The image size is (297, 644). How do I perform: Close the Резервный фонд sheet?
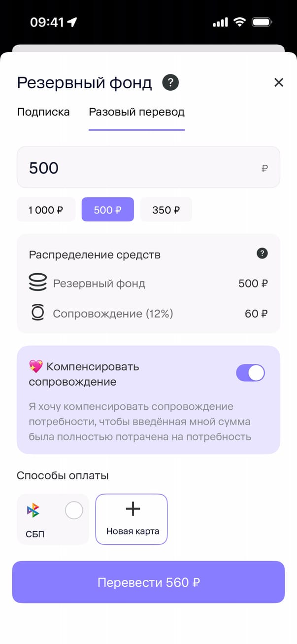[x=279, y=82]
